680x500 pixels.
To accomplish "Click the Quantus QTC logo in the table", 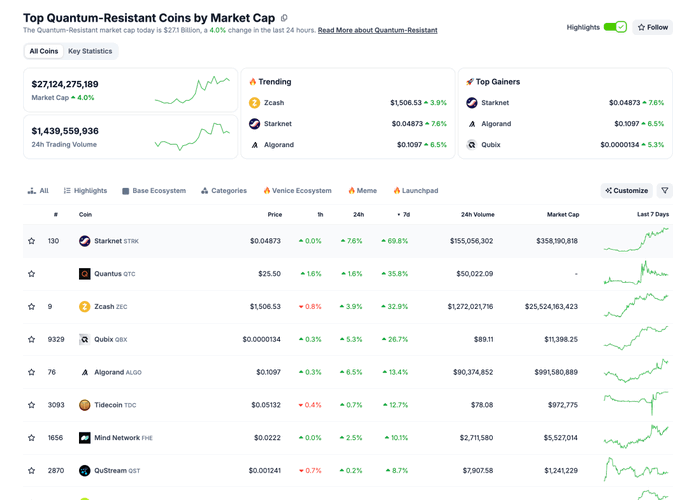I will [x=85, y=274].
